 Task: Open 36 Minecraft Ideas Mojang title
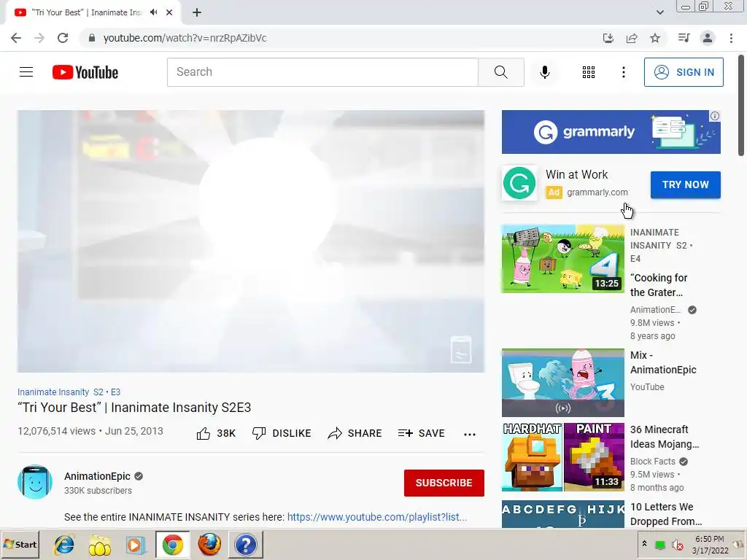pos(665,437)
